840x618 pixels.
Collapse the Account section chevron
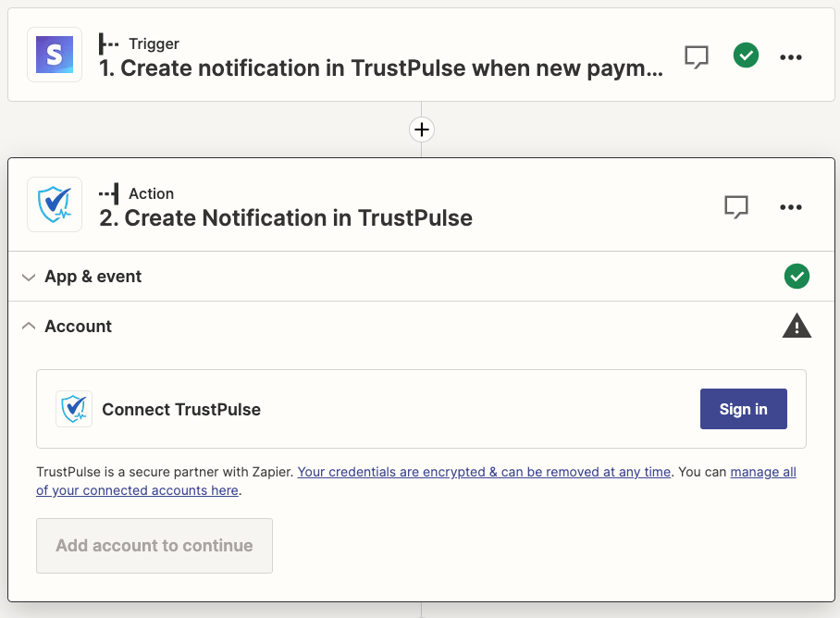(29, 327)
